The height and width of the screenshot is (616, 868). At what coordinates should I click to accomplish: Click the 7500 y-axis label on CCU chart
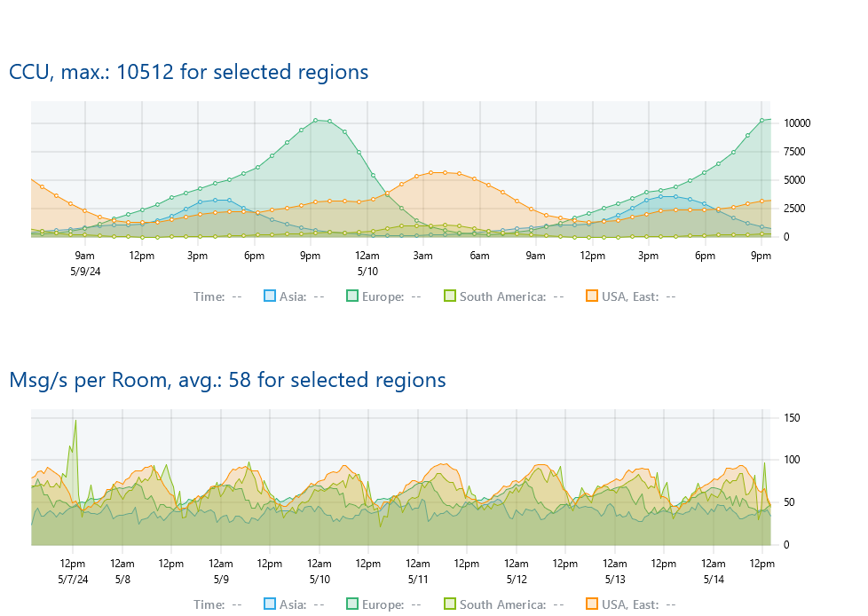(794, 152)
